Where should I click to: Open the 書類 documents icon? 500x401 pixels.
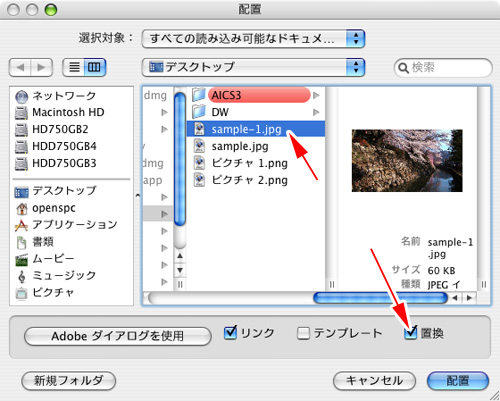(x=21, y=243)
